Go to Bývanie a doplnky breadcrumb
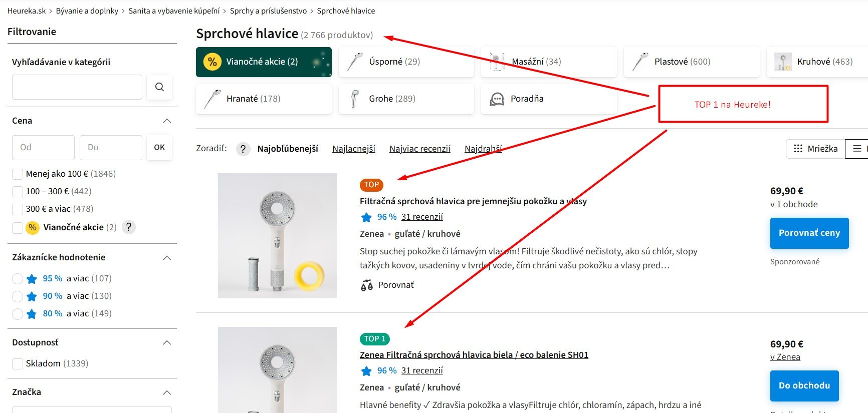The image size is (868, 413). pyautogui.click(x=87, y=11)
